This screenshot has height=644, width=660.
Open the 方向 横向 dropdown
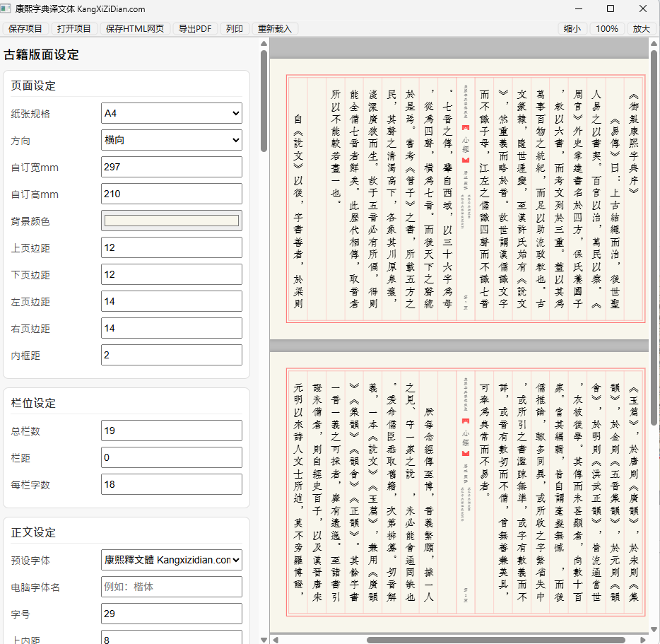(172, 140)
